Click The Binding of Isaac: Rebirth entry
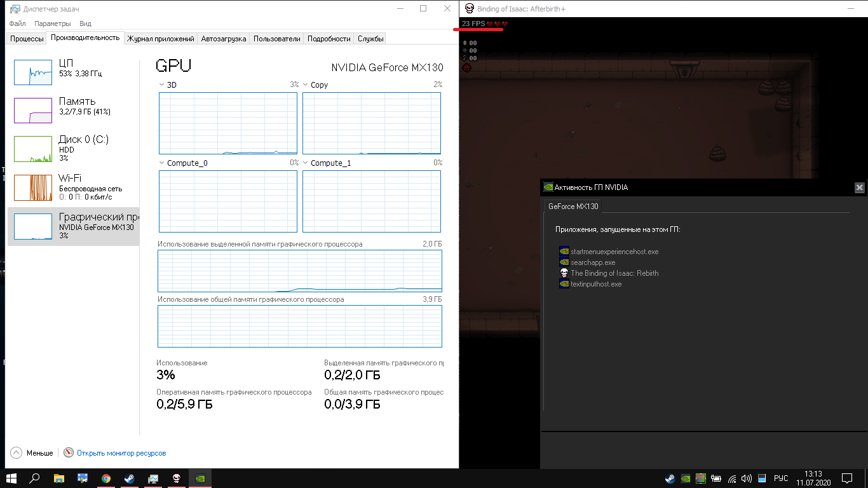The image size is (868, 488). pyautogui.click(x=614, y=273)
